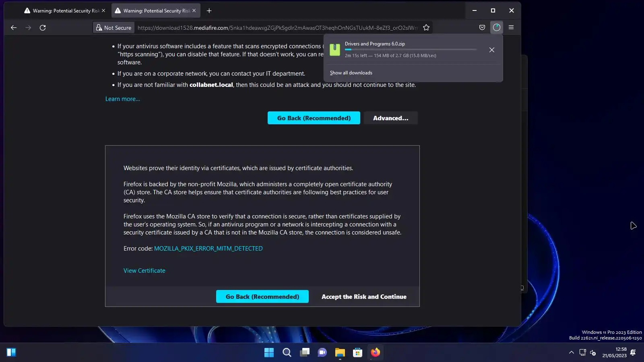This screenshot has width=644, height=362.
Task: Go back to the previous page
Action: (14, 28)
